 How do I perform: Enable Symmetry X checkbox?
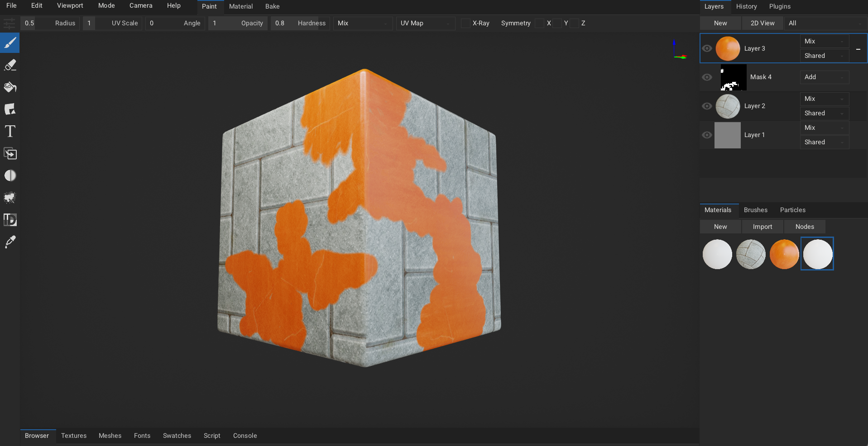pyautogui.click(x=539, y=23)
